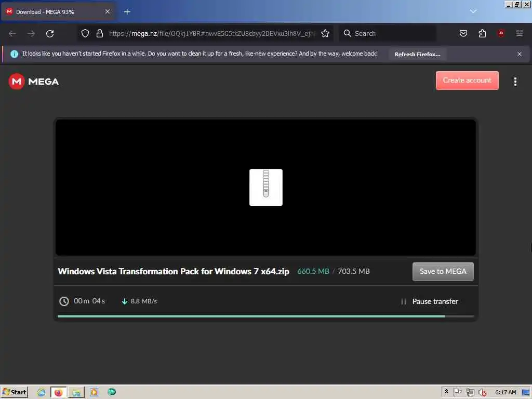Screen dimensions: 532x399
Task: Reload the MEGA download page
Action: click(50, 33)
